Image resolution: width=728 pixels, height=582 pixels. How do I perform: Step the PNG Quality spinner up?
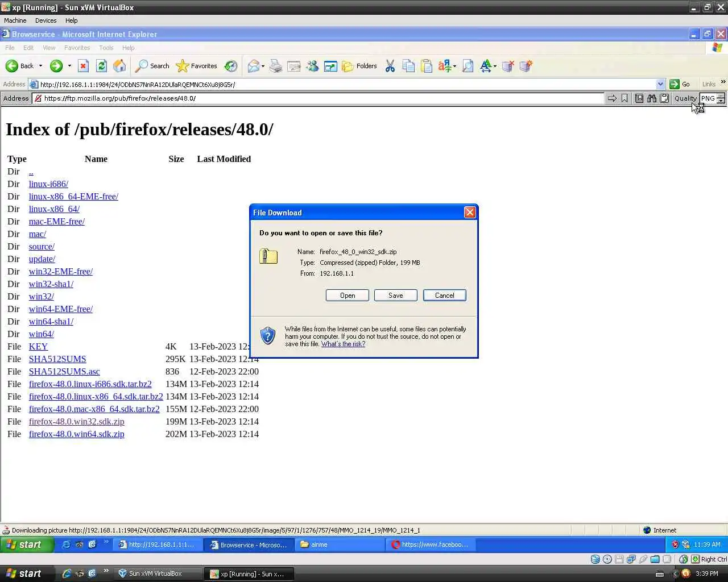tap(721, 96)
